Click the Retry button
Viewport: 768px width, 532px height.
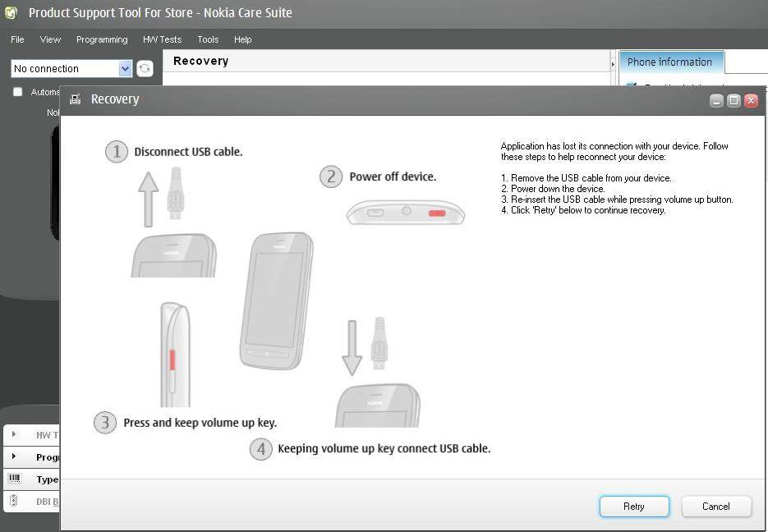pyautogui.click(x=634, y=507)
